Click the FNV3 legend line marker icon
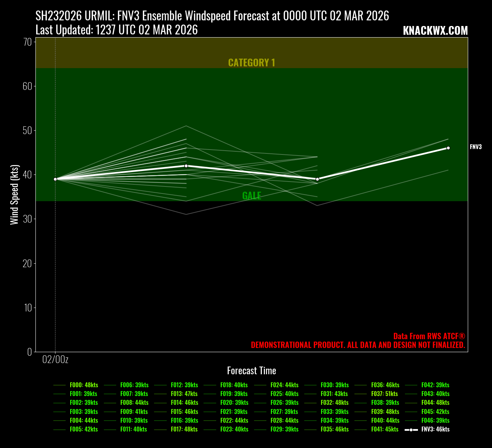The image size is (492, 448). [x=411, y=430]
